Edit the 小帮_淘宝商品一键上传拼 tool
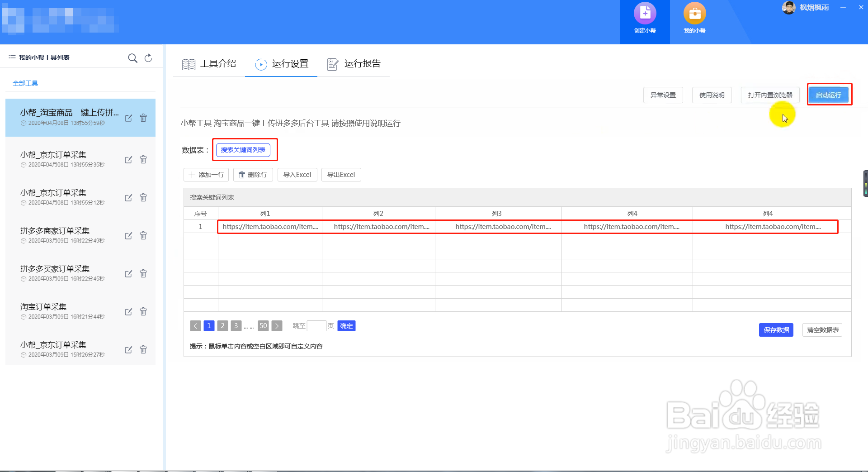Screen dimensions: 868x472 (x=128, y=118)
